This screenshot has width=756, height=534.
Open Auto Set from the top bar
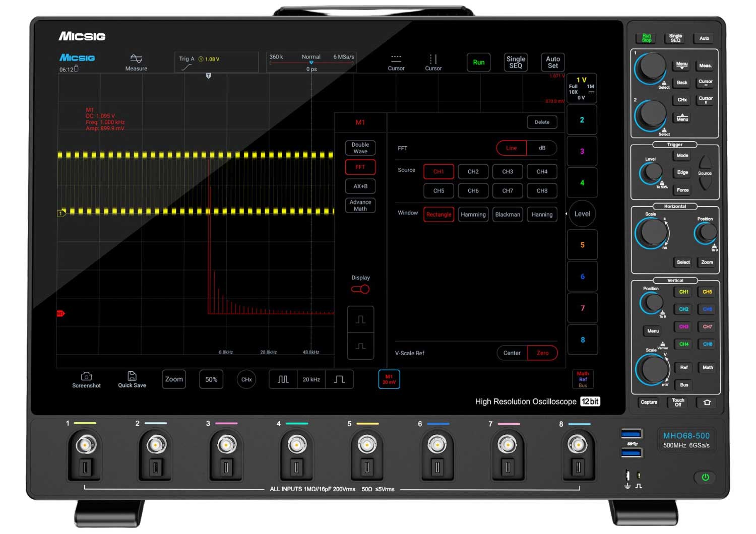(x=552, y=61)
